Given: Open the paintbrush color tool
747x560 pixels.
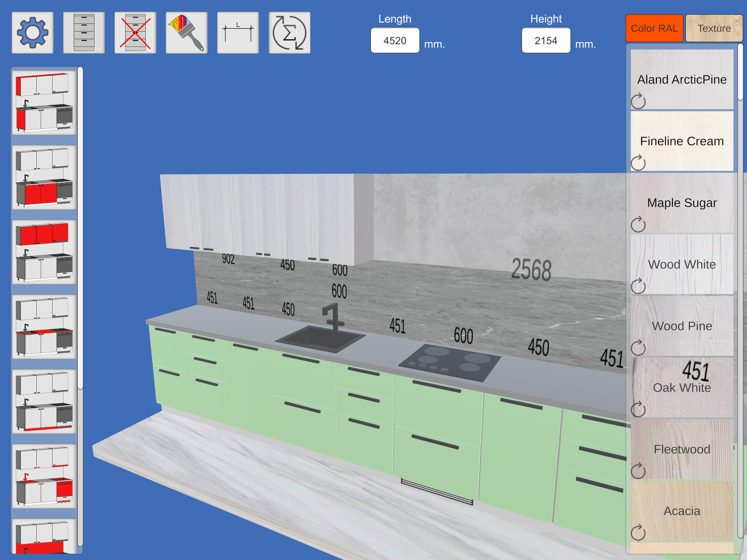Looking at the screenshot, I should click(x=186, y=33).
